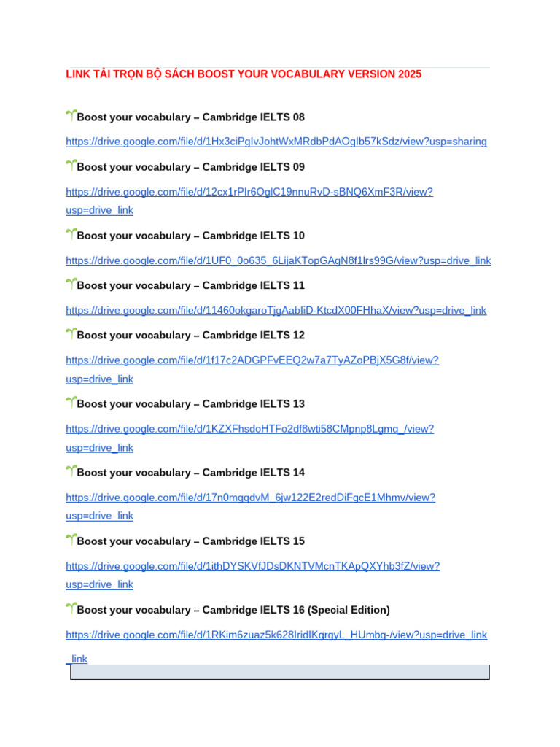Open the Drive link under Cambridge IELTS 09
560x747 pixels.
tap(249, 192)
